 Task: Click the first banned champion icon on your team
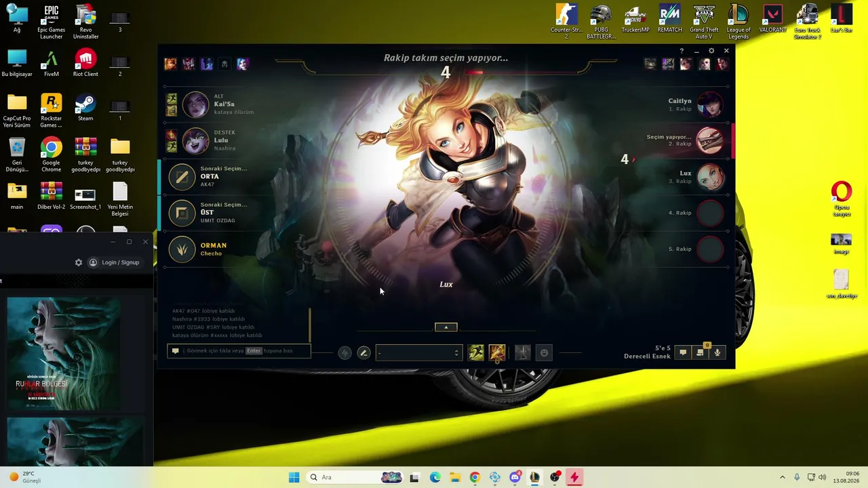pos(170,64)
